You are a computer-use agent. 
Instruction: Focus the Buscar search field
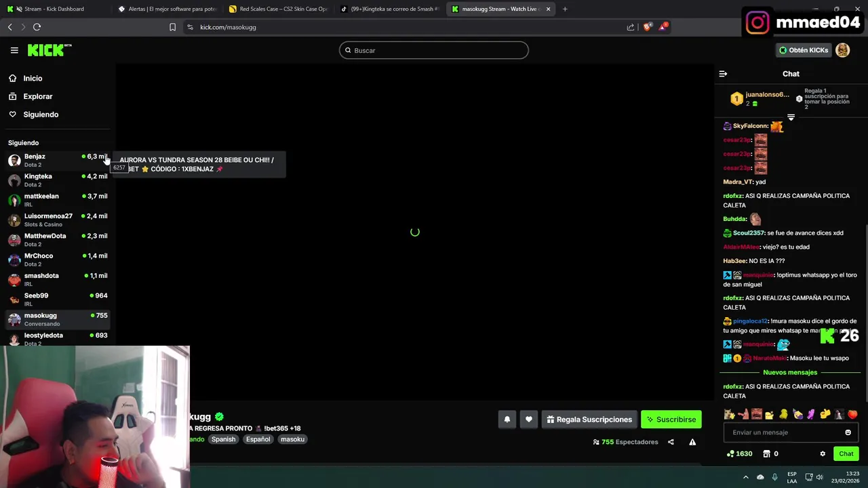click(x=434, y=50)
